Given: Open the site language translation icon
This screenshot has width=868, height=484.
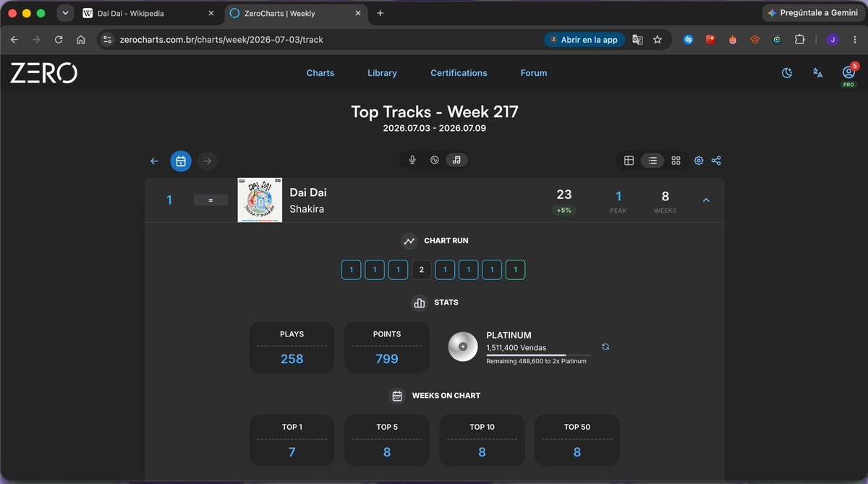Looking at the screenshot, I should pyautogui.click(x=817, y=73).
